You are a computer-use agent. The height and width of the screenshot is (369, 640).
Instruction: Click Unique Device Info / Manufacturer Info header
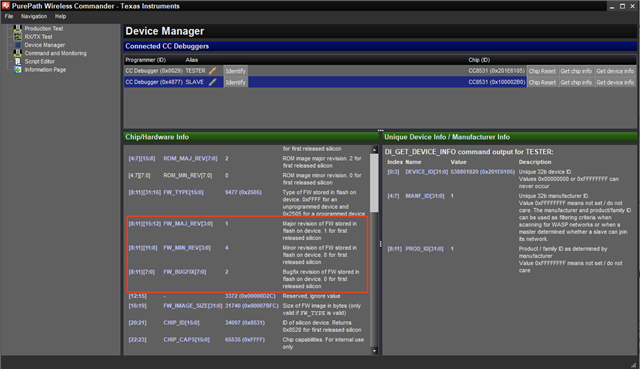click(509, 137)
